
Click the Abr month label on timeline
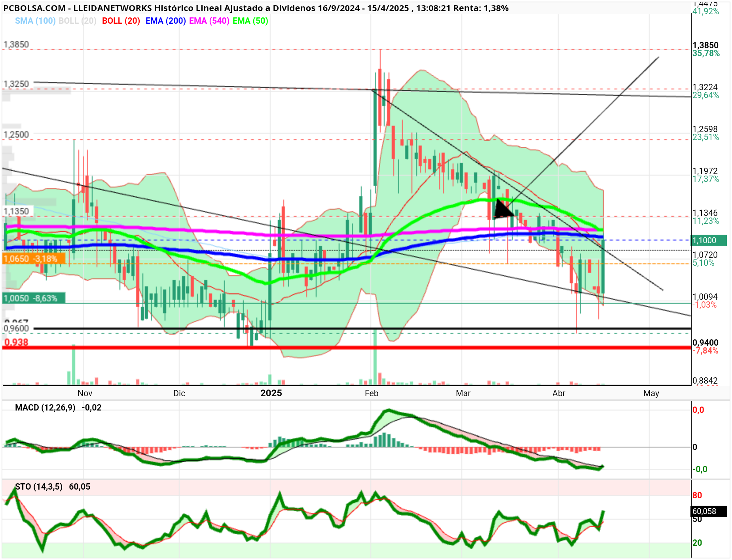click(559, 393)
